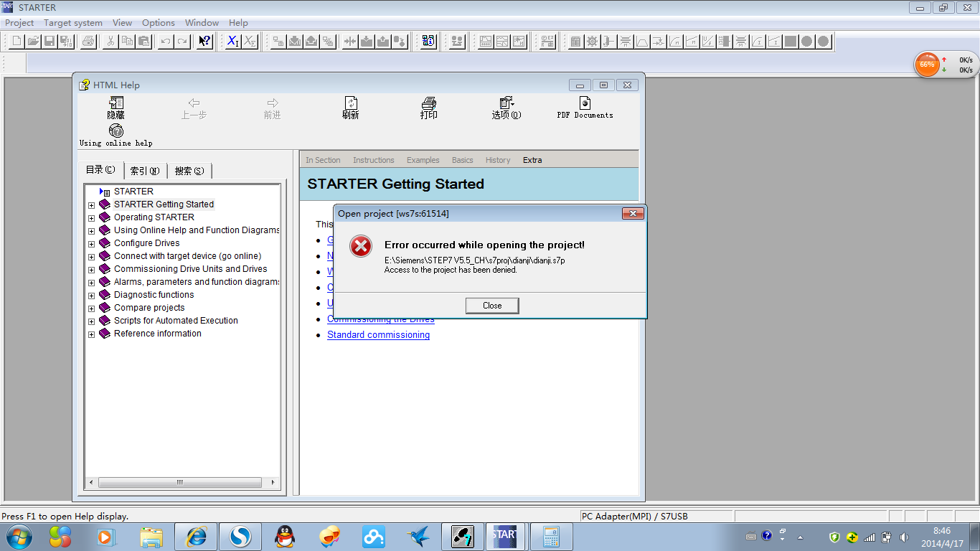
Task: Open the Window menu
Action: pyautogui.click(x=202, y=23)
